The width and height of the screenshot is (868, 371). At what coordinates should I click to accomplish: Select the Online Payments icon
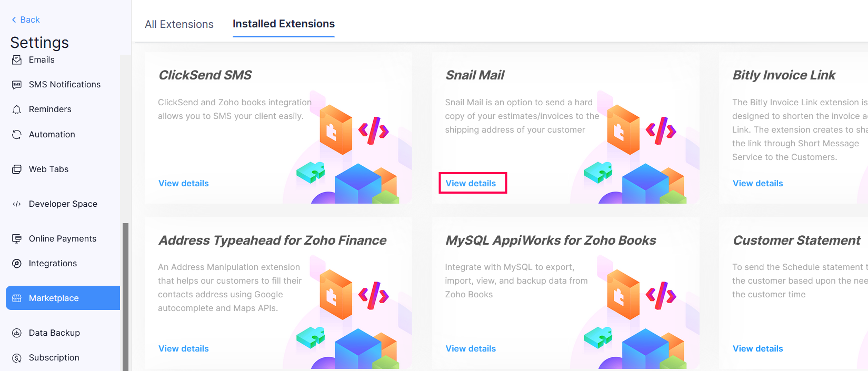pyautogui.click(x=16, y=238)
